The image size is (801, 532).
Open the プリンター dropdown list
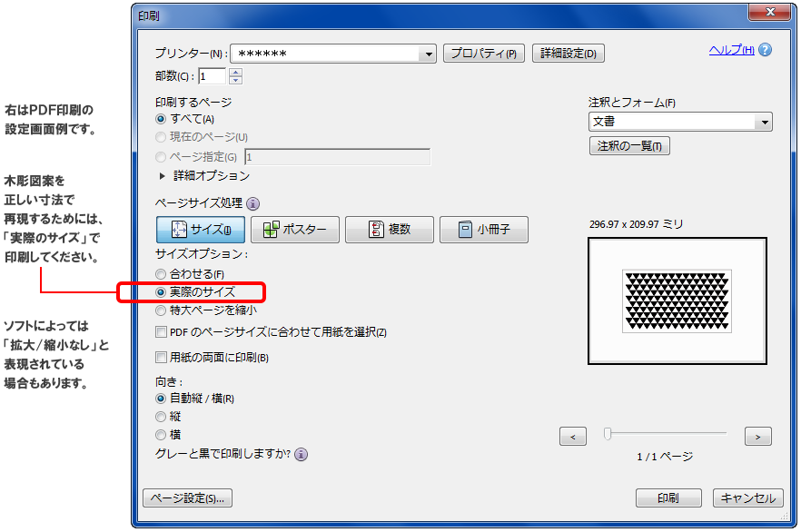pos(429,54)
